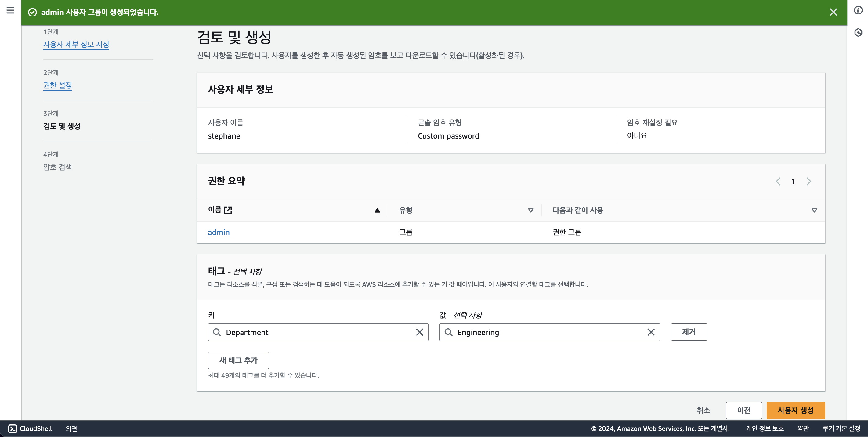Sort by 다음과 같이 사용 column arrow

pos(814,211)
